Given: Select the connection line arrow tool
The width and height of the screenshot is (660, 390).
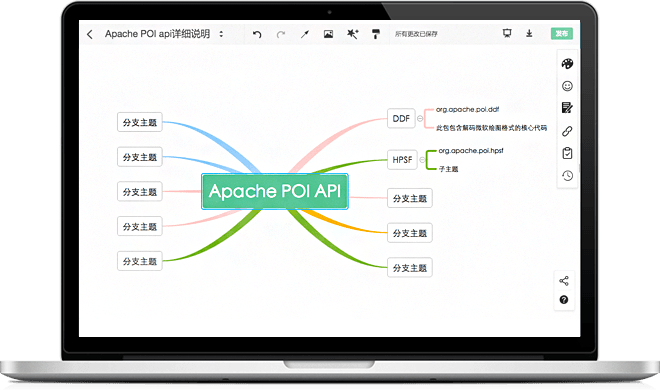Looking at the screenshot, I should (x=305, y=34).
